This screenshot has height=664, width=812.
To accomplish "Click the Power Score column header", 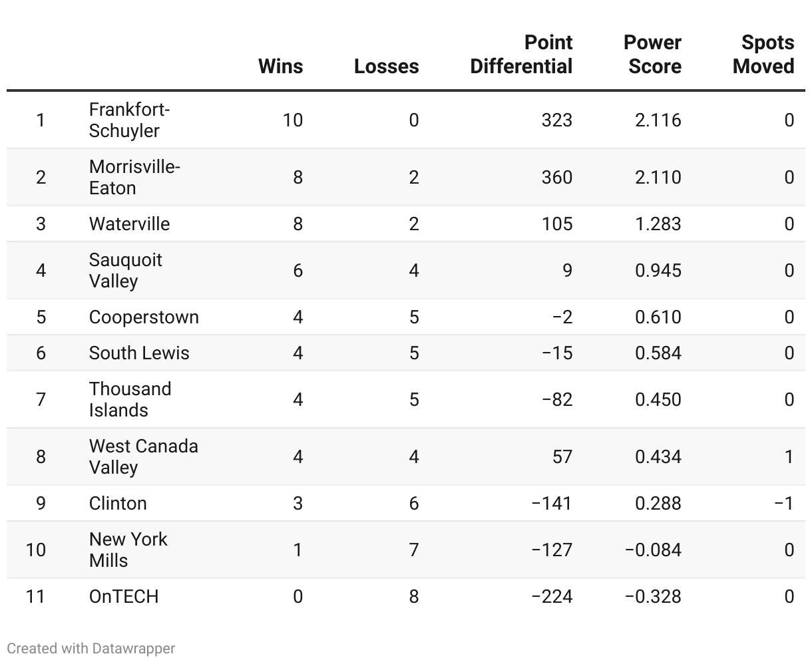I will [x=653, y=55].
